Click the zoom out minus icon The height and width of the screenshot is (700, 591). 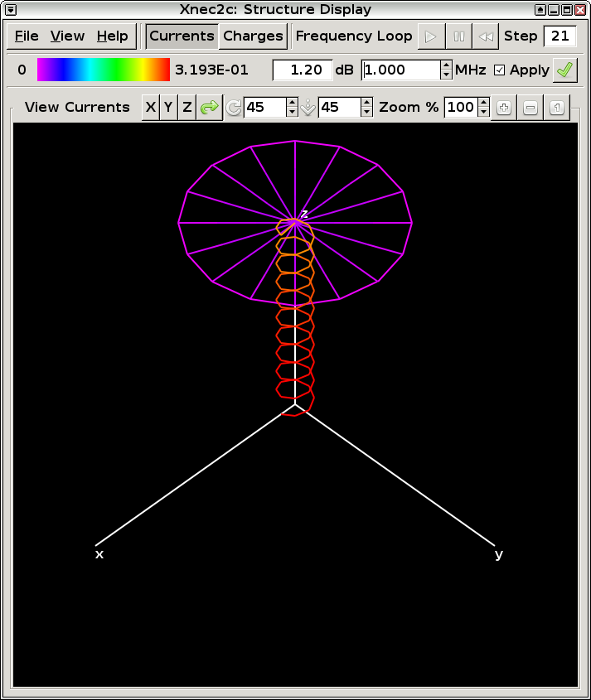coord(530,108)
